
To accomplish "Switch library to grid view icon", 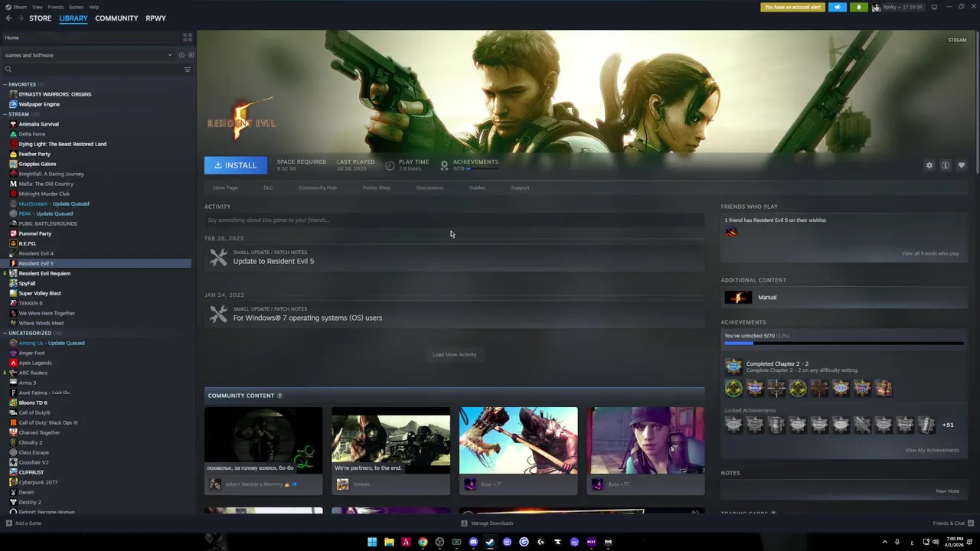I will click(x=187, y=37).
